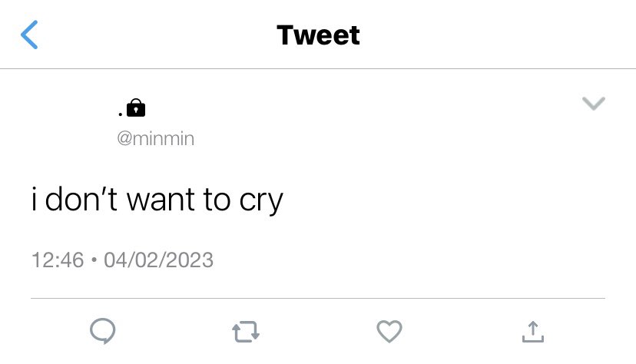636x364 pixels.
Task: Click the padlock protected-account icon
Action: tap(136, 108)
